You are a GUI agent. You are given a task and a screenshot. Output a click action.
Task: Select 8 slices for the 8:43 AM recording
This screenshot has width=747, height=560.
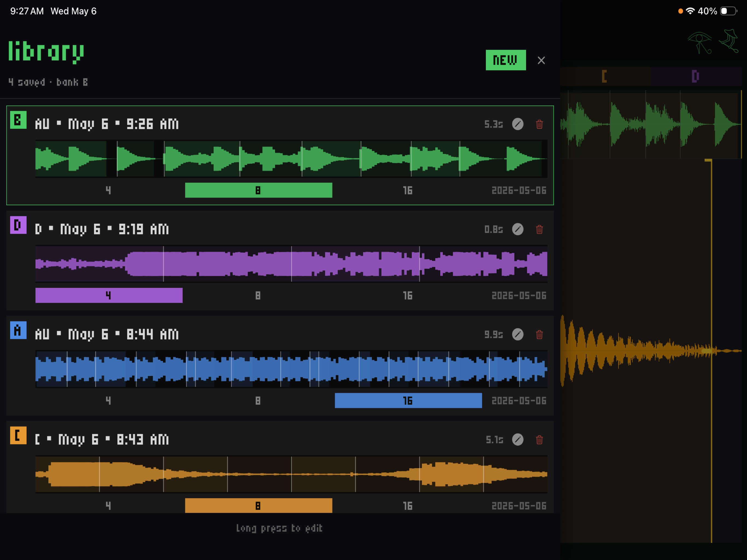258,506
